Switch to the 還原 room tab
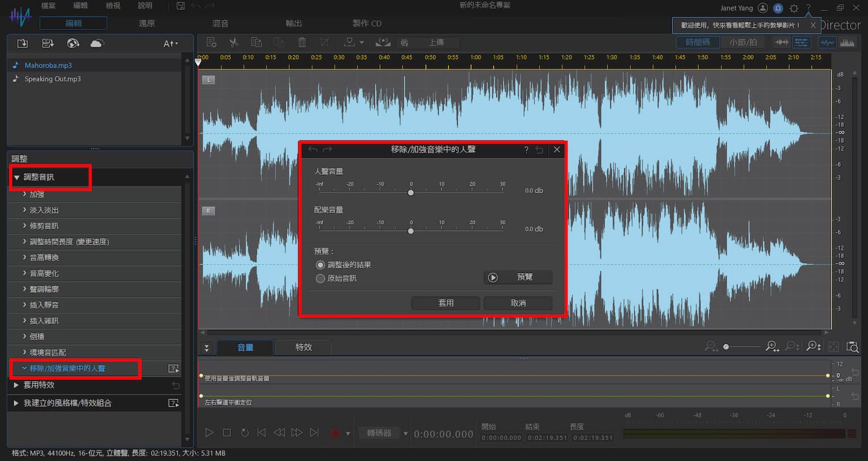This screenshot has width=868, height=461. coord(147,23)
